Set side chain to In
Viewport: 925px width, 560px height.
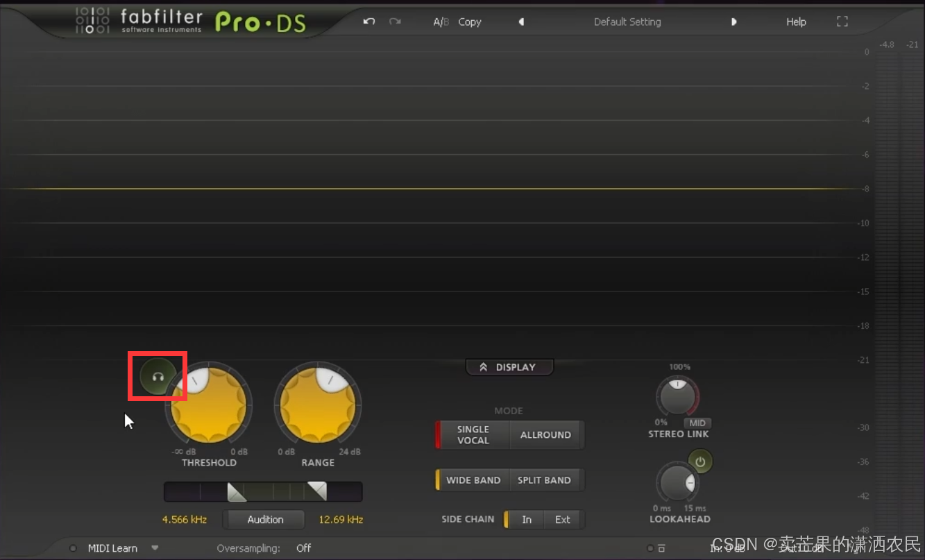click(x=525, y=520)
